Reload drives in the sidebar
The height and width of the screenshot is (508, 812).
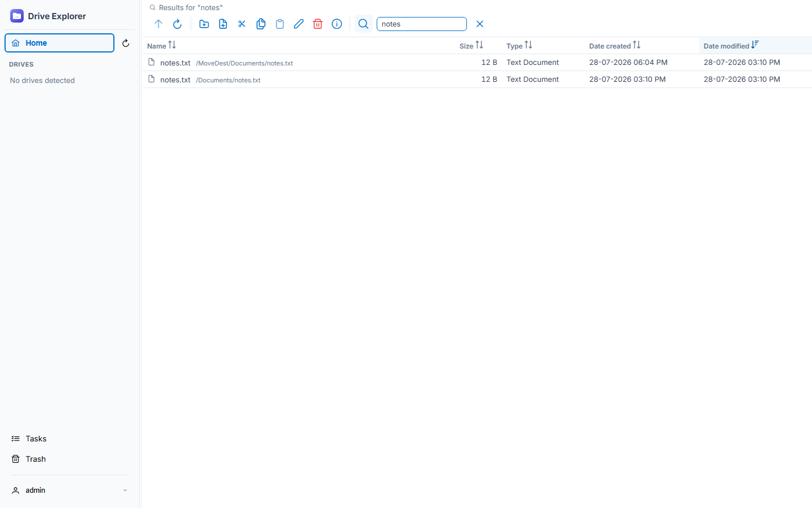coord(126,43)
